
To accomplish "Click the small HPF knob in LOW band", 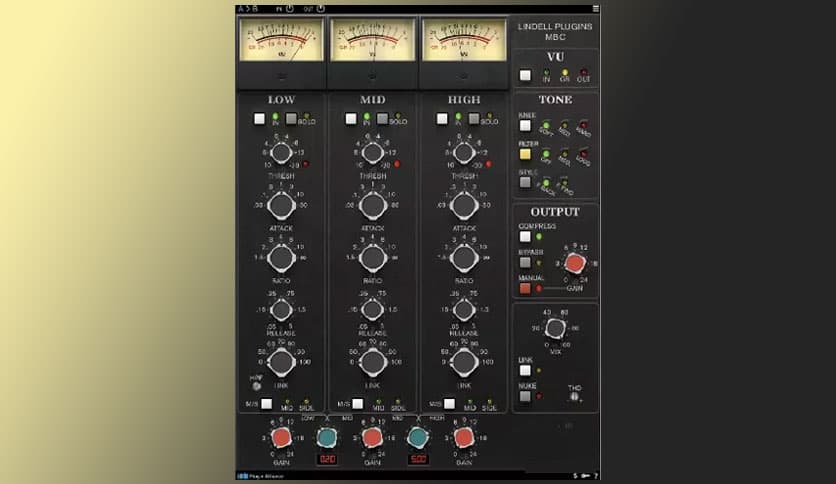I will pyautogui.click(x=256, y=386).
